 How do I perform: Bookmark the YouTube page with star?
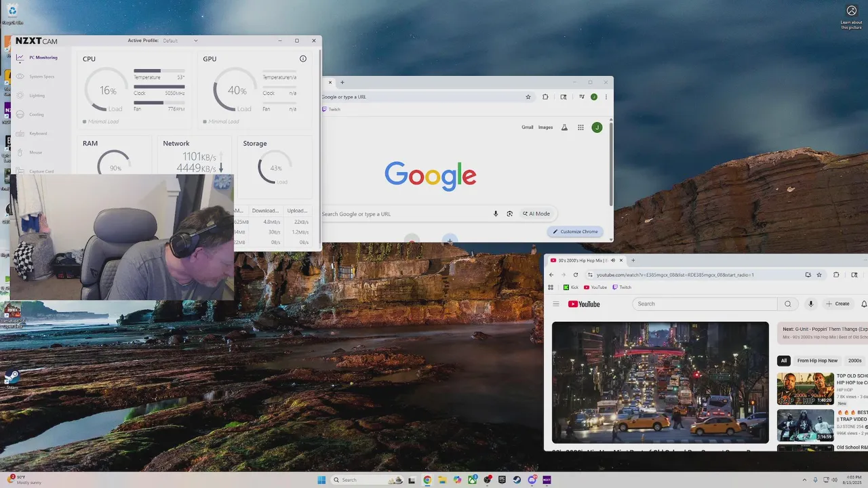pyautogui.click(x=819, y=274)
